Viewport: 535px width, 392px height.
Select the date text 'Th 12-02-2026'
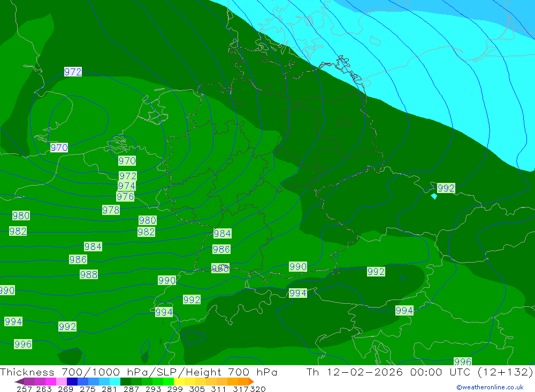355,372
